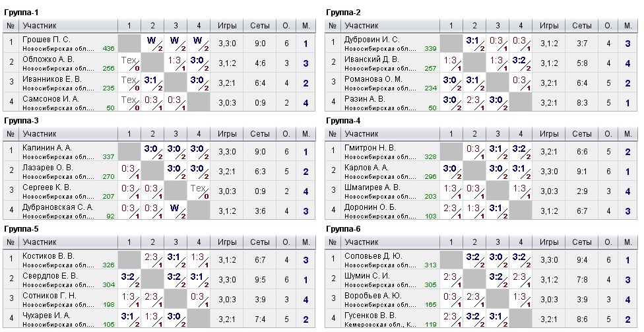
Task: Click М. column header in Group 3
Action: pos(306,133)
